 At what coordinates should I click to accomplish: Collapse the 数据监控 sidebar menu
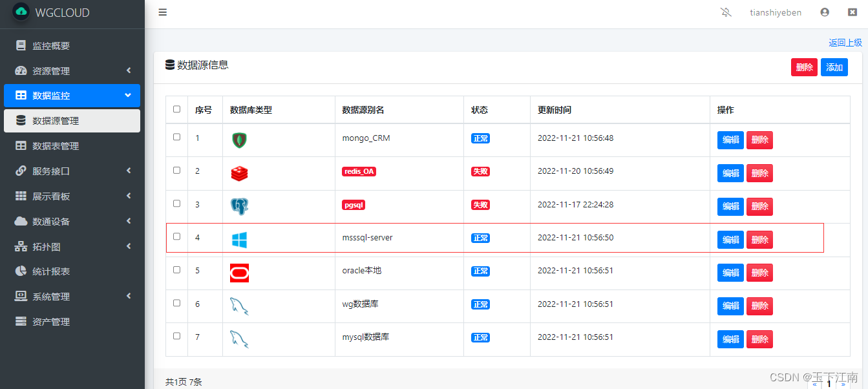(x=72, y=95)
